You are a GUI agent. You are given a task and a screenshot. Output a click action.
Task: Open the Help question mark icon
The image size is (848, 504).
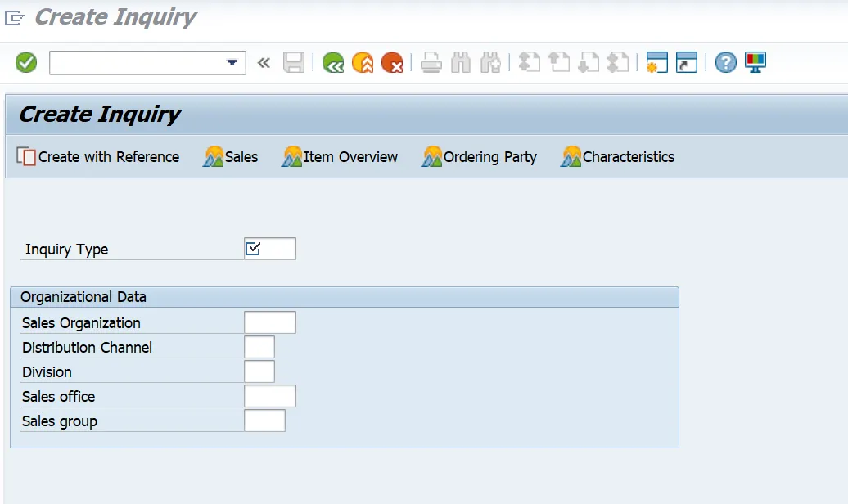725,62
